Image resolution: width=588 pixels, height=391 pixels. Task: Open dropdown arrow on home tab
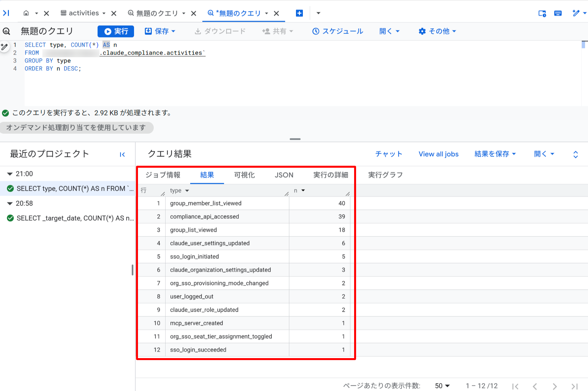tap(36, 13)
